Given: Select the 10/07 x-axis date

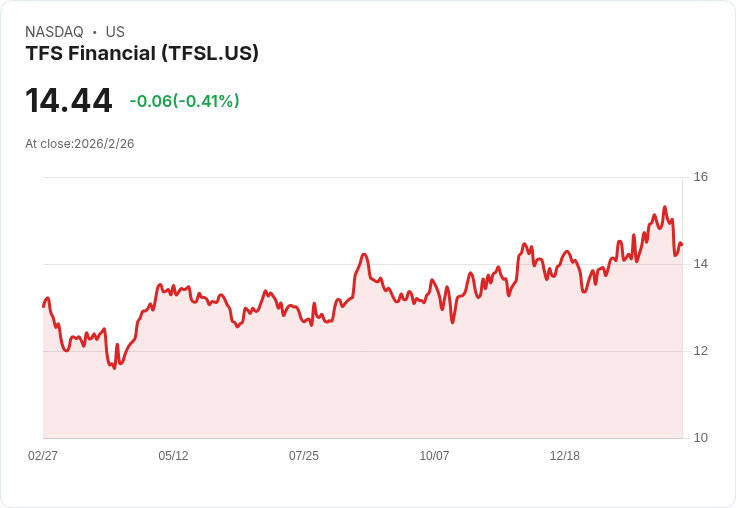Looking at the screenshot, I should pos(434,456).
